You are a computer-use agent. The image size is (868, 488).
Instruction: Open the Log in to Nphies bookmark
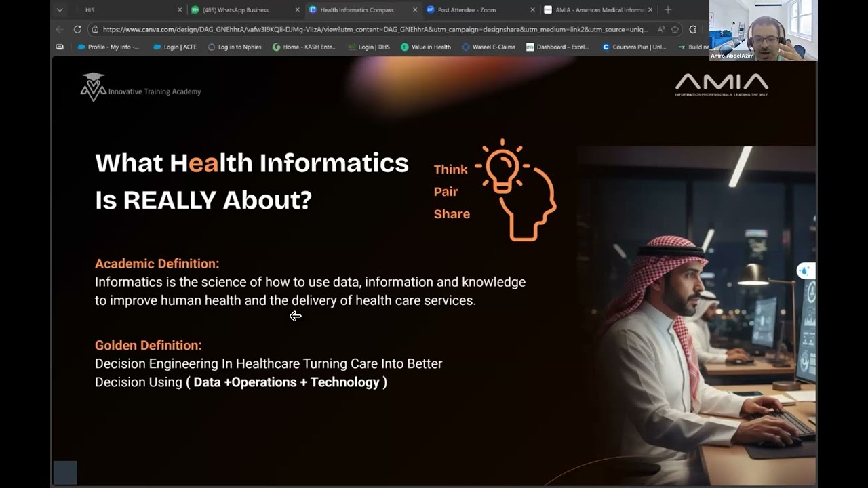(x=235, y=47)
